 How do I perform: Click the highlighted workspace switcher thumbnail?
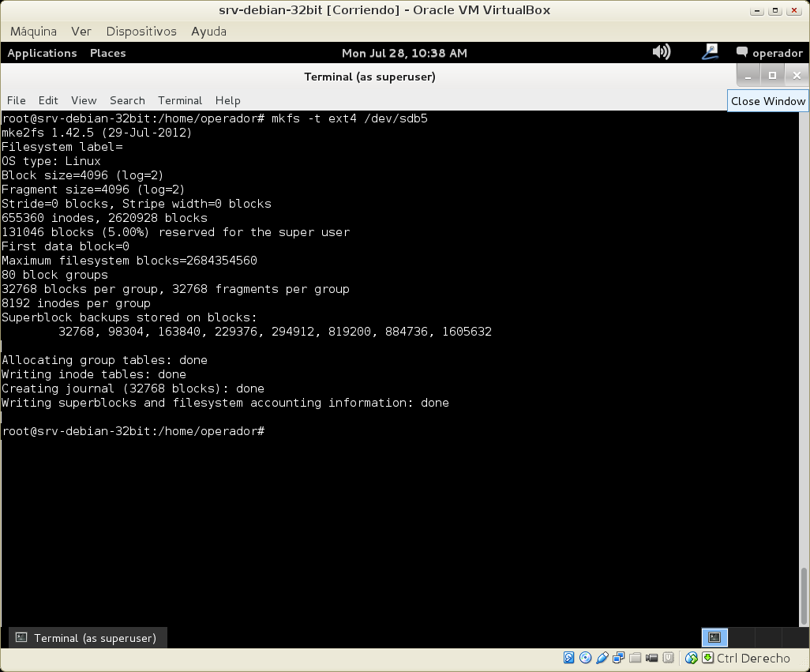(714, 637)
